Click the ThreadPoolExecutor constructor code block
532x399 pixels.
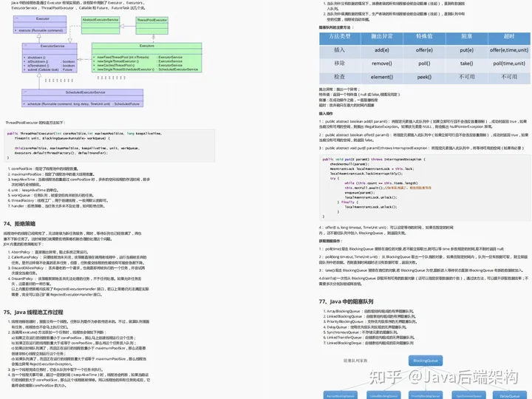109,146
